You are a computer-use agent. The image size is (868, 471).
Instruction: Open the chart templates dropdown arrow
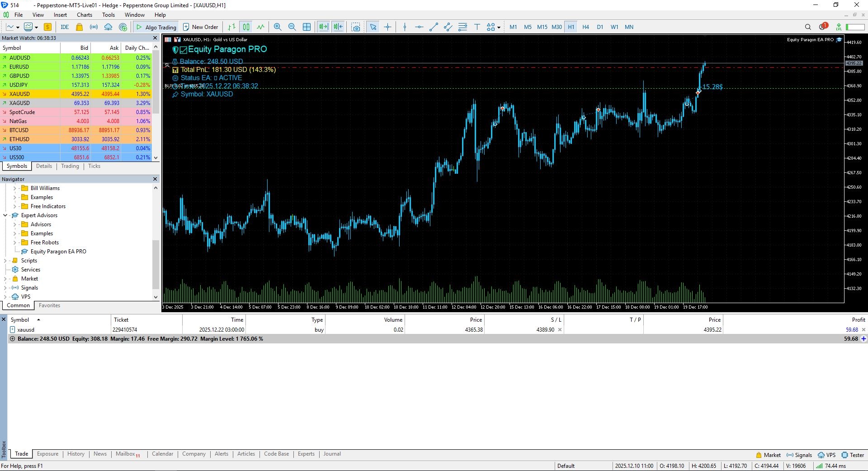coord(37,27)
